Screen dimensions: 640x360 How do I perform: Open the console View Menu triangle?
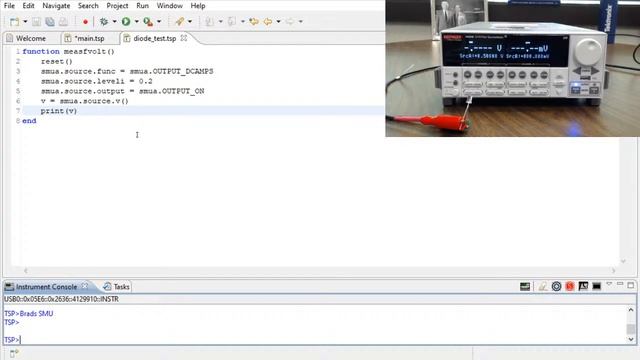coord(609,284)
